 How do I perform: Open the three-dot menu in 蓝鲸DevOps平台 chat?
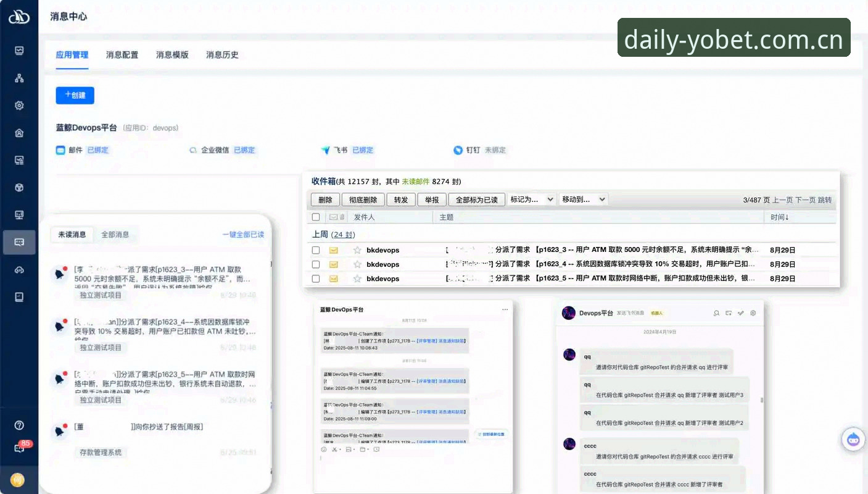[x=505, y=309]
